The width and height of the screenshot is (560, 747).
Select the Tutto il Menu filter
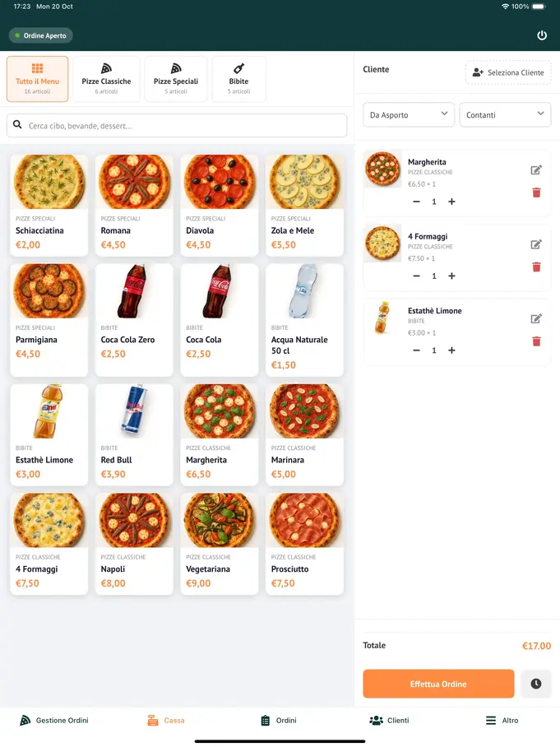coord(36,78)
